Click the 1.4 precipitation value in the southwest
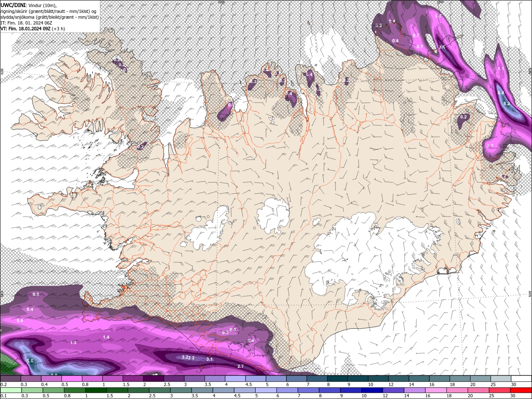532x399 pixels. (106, 337)
